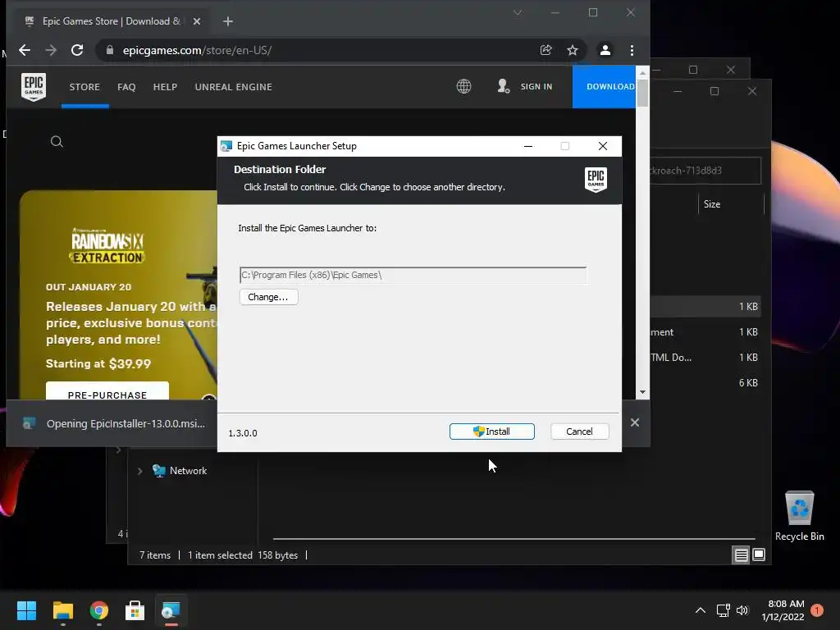The height and width of the screenshot is (630, 840).
Task: Click the blue DOWNLOAD button
Action: pyautogui.click(x=604, y=87)
